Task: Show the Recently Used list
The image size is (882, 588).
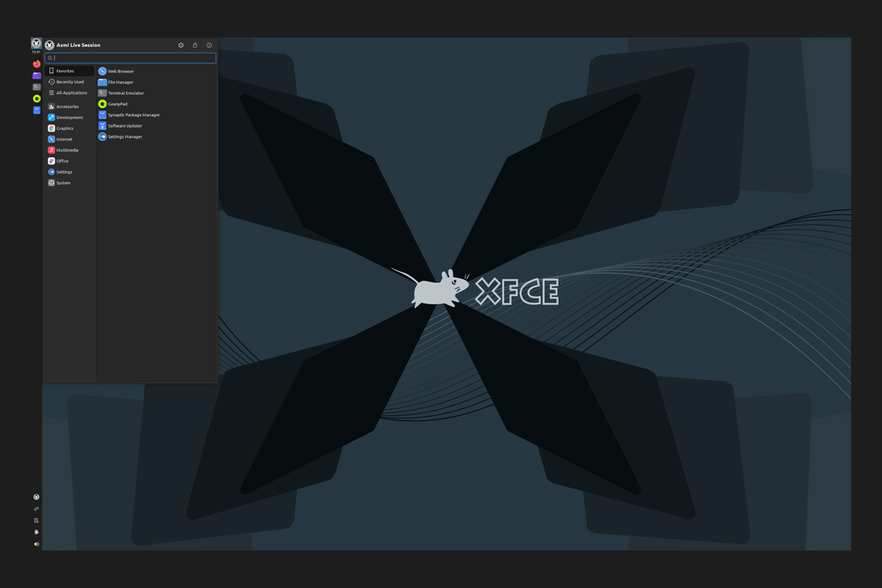Action: [70, 82]
